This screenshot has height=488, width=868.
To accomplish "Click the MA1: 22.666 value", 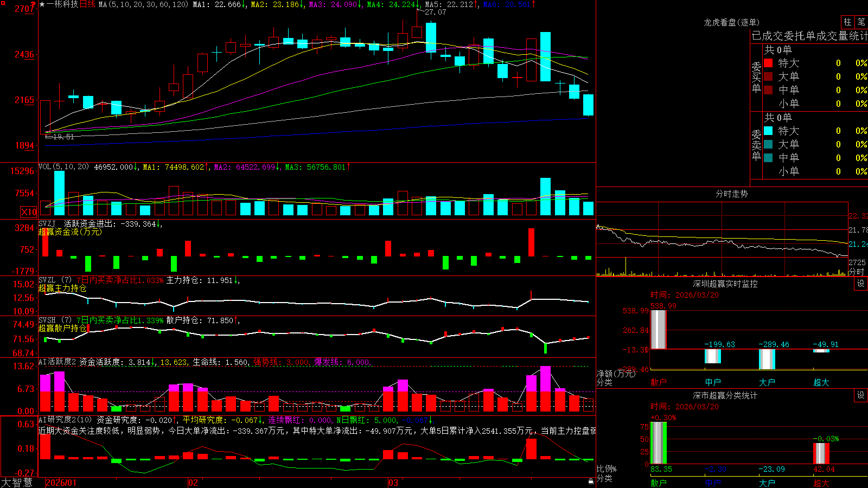I will (219, 4).
